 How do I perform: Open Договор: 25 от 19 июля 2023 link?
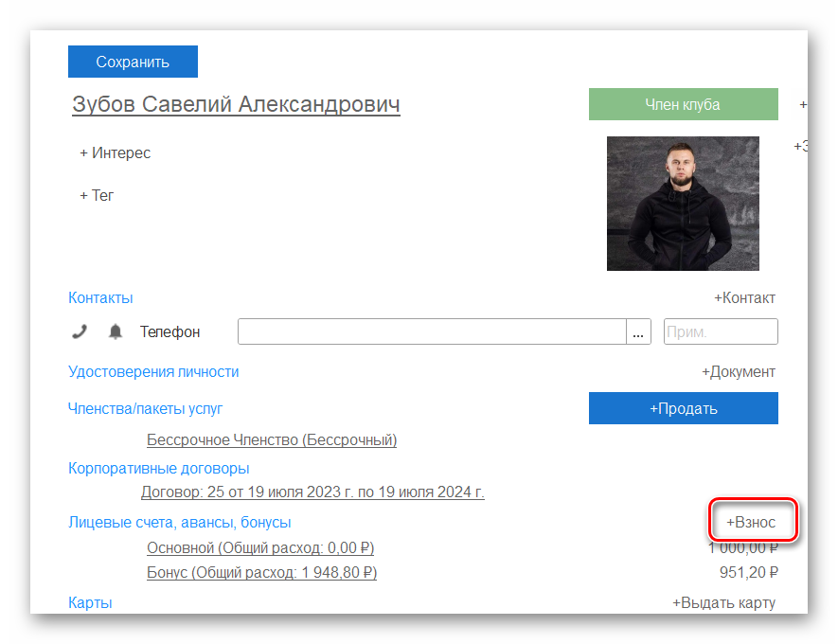coord(312,492)
